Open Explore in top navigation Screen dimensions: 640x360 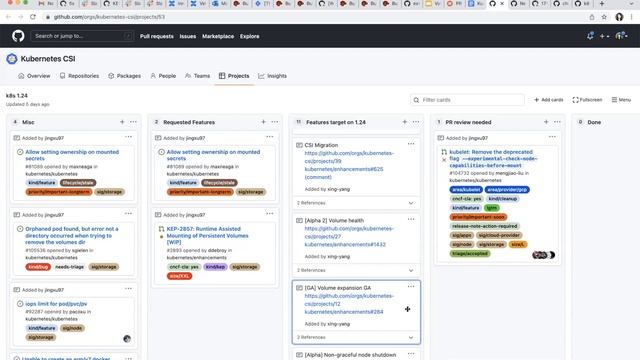(249, 36)
